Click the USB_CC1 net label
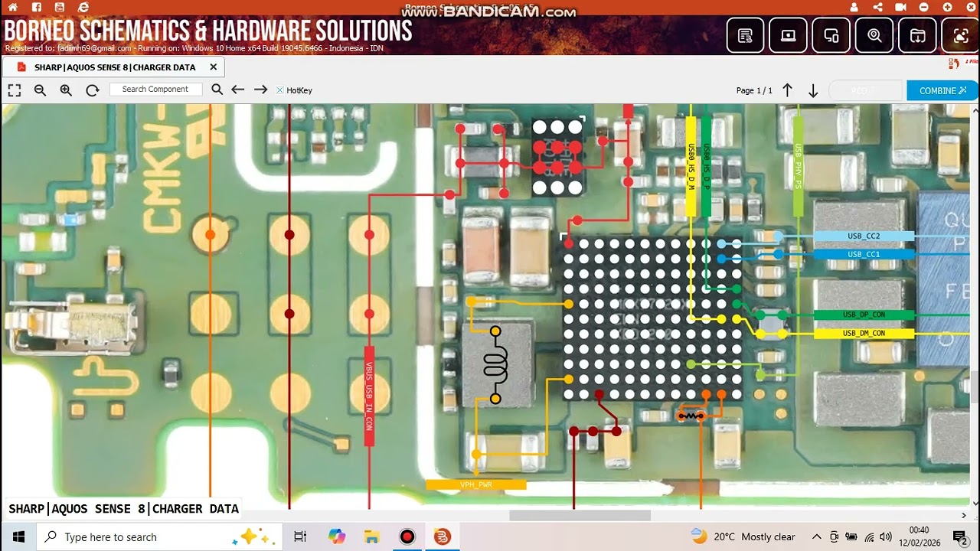 [x=864, y=254]
